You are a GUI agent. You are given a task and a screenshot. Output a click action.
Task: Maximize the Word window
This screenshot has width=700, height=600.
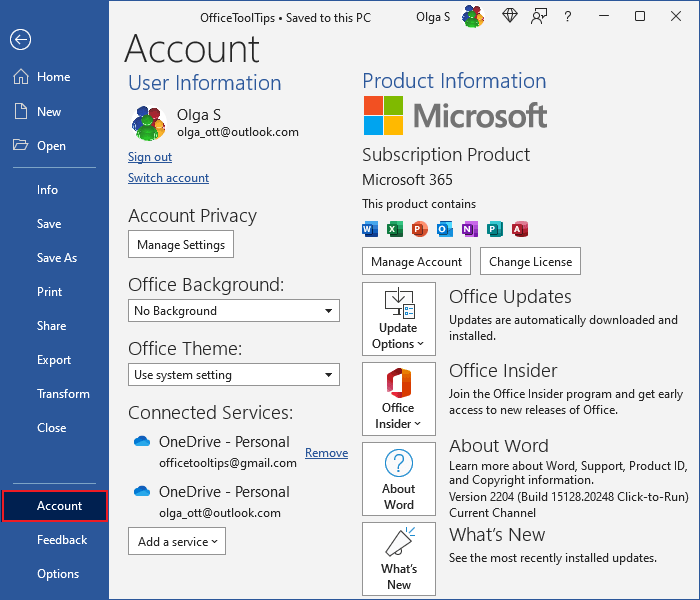[x=640, y=17]
